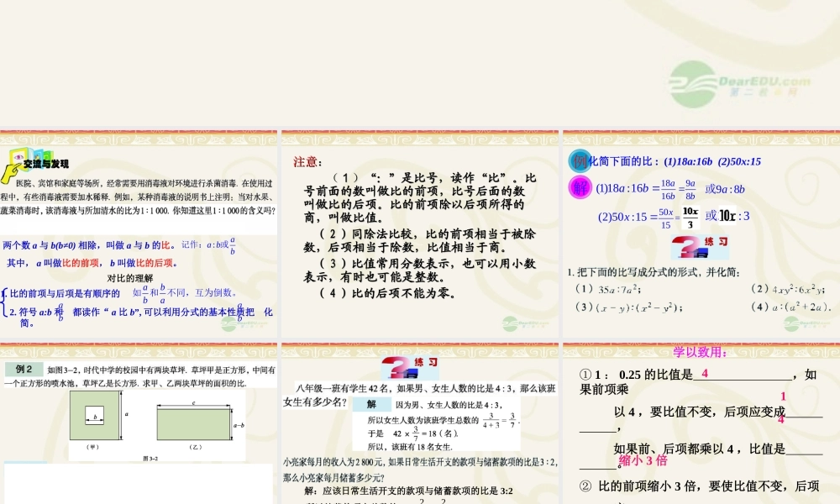The width and height of the screenshot is (840, 504).
Task: Click the rectangular lawn figure (乙)
Action: click(x=193, y=425)
